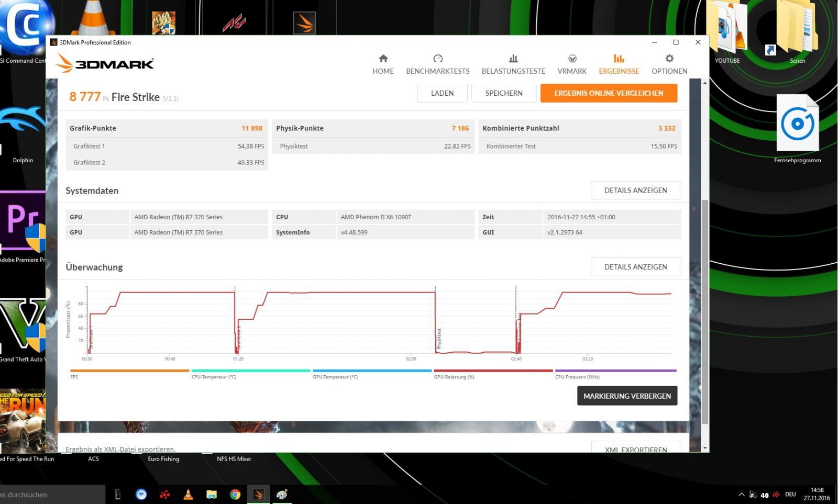Click scrollbar up arrow in 3DMark

pyautogui.click(x=704, y=83)
